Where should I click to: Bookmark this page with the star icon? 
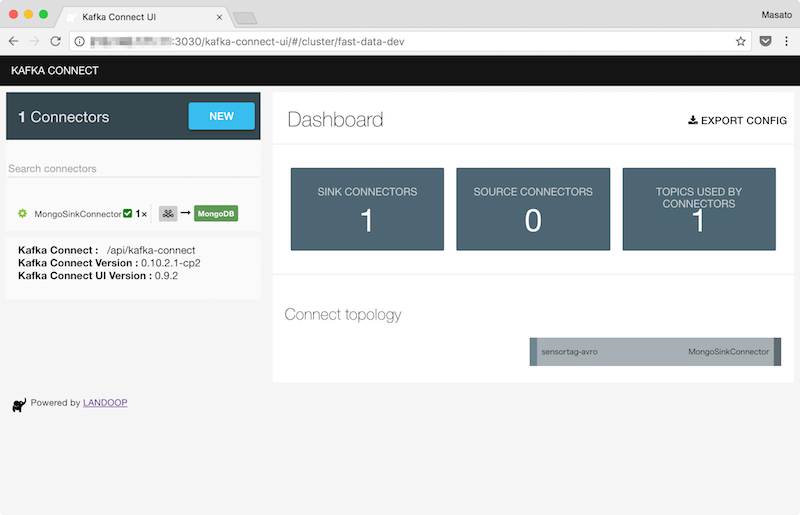tap(741, 41)
